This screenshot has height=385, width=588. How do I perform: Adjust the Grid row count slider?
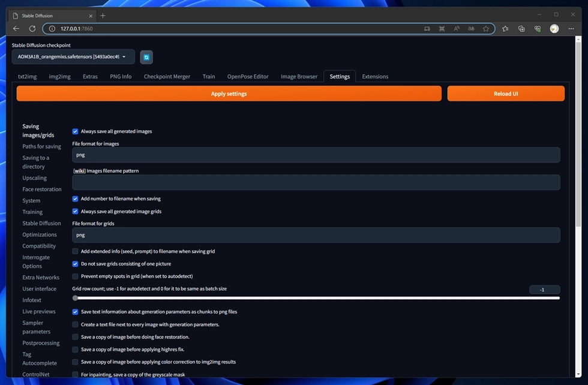pos(316,298)
